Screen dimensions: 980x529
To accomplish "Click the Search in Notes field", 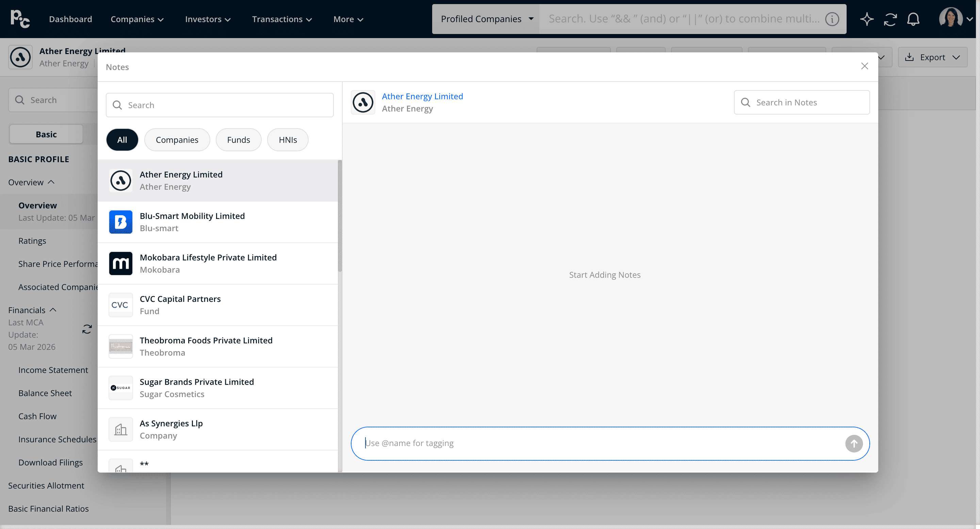I will tap(802, 103).
